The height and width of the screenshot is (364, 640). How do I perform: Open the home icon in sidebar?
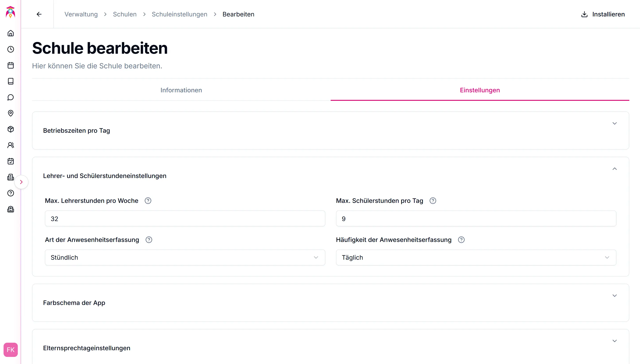tap(10, 33)
